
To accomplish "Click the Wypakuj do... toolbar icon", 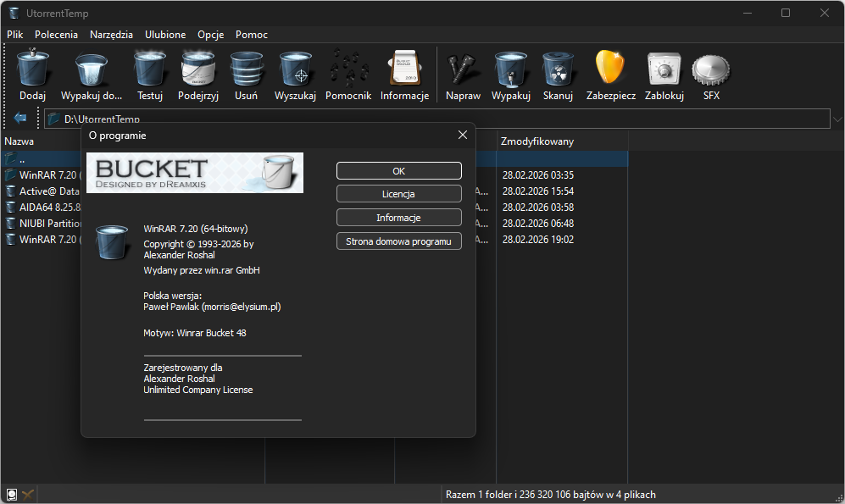I will click(x=91, y=69).
